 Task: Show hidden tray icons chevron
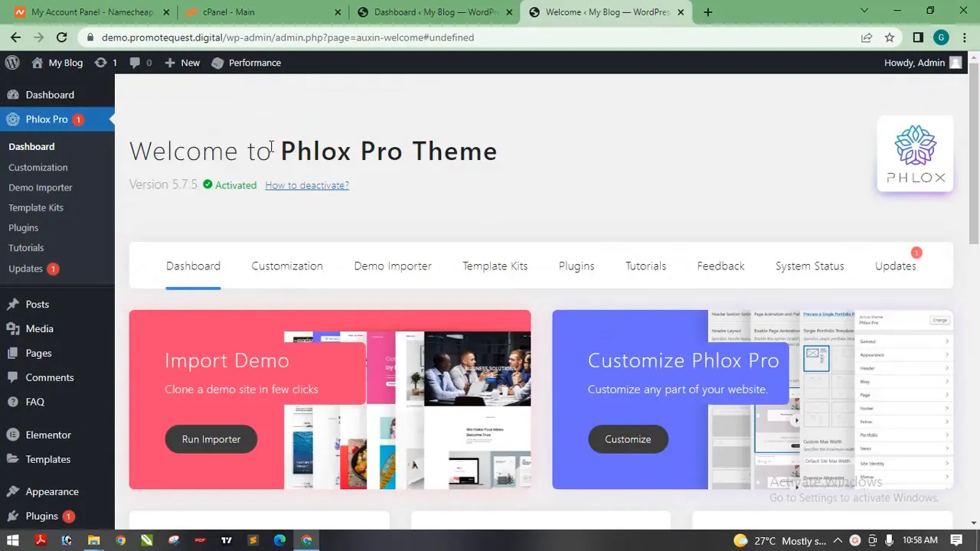[x=838, y=540]
